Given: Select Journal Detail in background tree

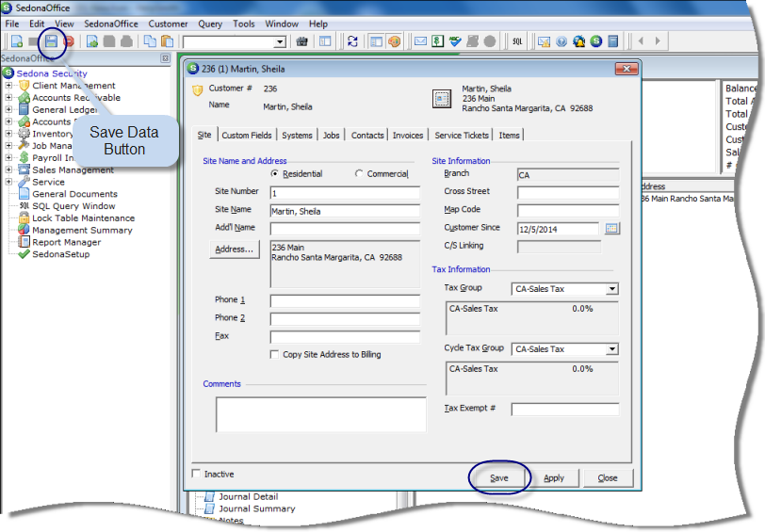Looking at the screenshot, I should pos(249,496).
